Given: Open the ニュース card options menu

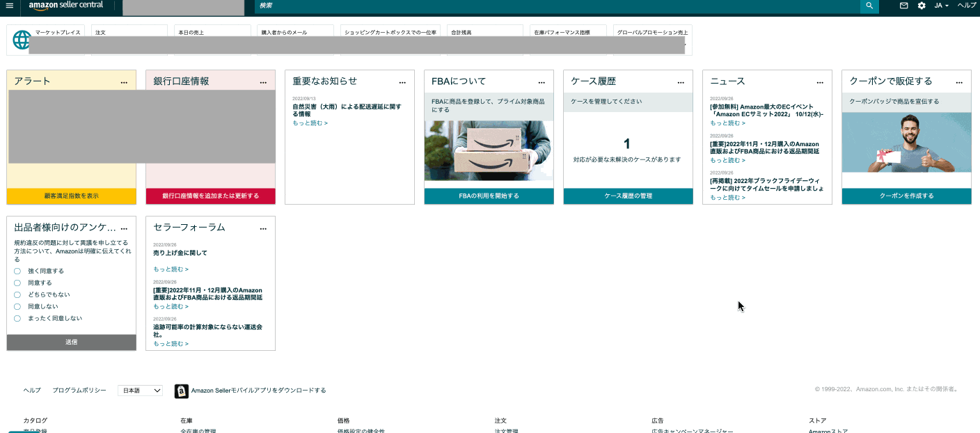Looking at the screenshot, I should tap(820, 81).
